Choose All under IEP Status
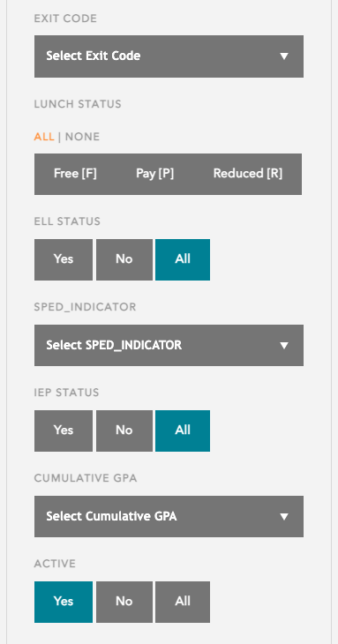The image size is (338, 644). (x=183, y=431)
